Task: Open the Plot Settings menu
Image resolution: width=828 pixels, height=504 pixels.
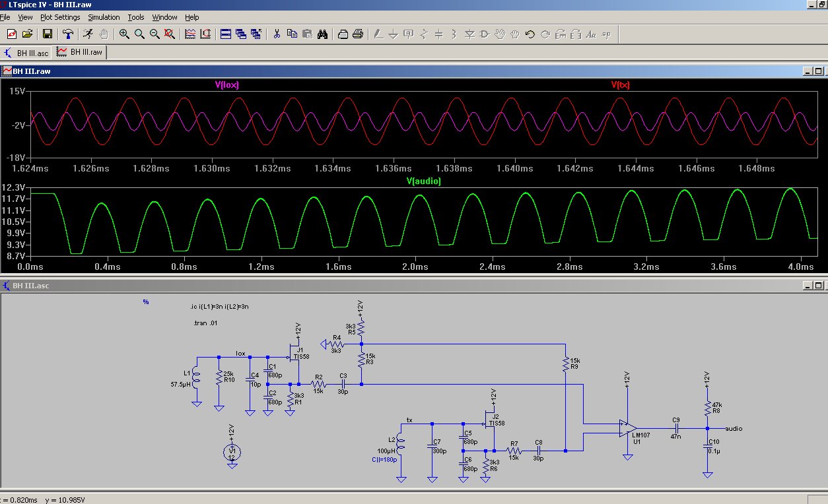Action: pyautogui.click(x=60, y=17)
